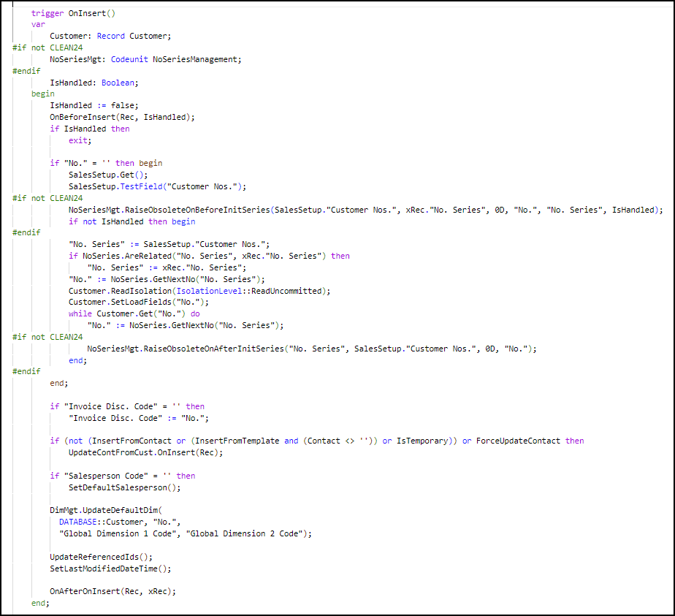Image resolution: width=675 pixels, height=616 pixels.
Task: Click 'ForceUpdateContact' in the if condition
Action: coord(518,441)
